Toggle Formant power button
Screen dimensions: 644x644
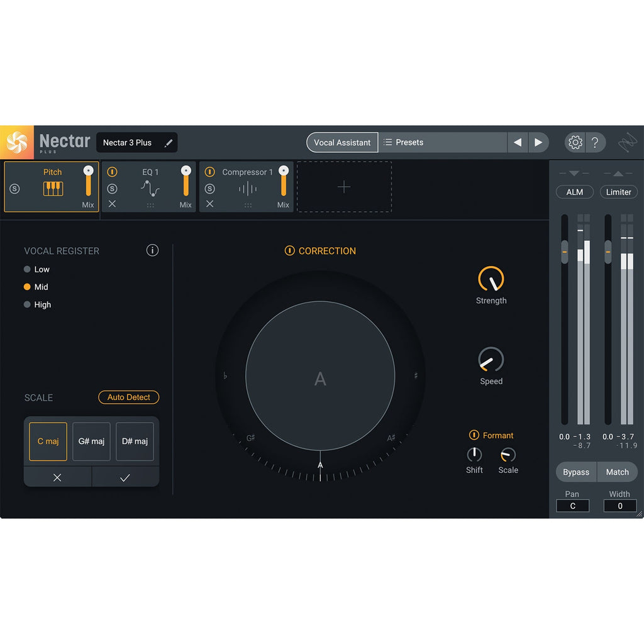(474, 435)
